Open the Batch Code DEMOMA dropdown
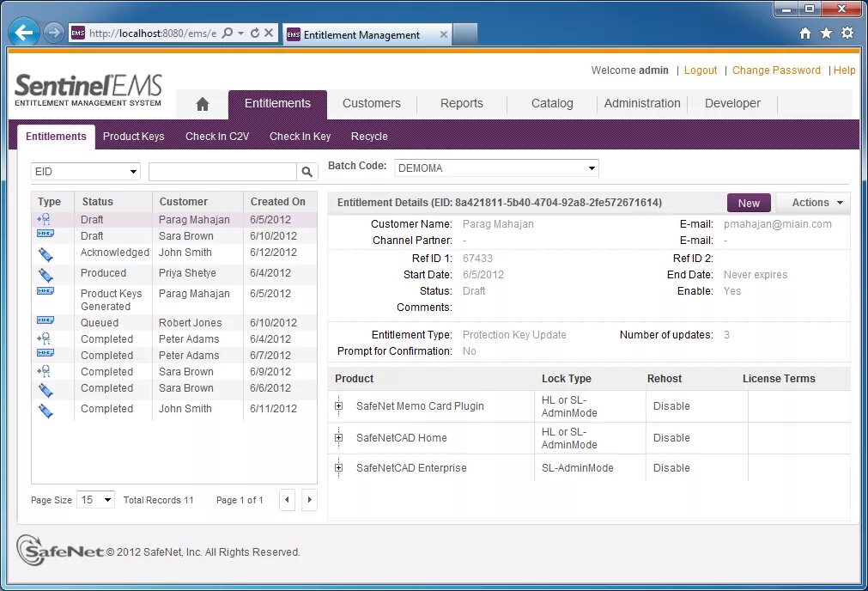Screen dimensions: 868x591 pos(496,168)
